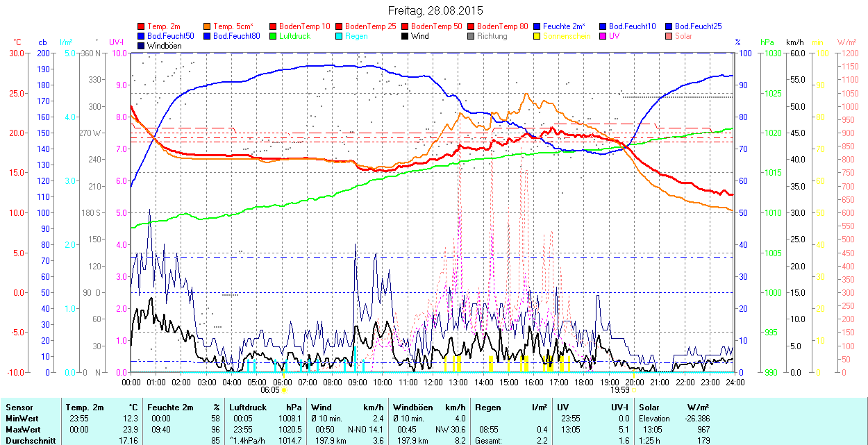
Task: Click the salmon Solar legend swatch
Action: tap(668, 35)
